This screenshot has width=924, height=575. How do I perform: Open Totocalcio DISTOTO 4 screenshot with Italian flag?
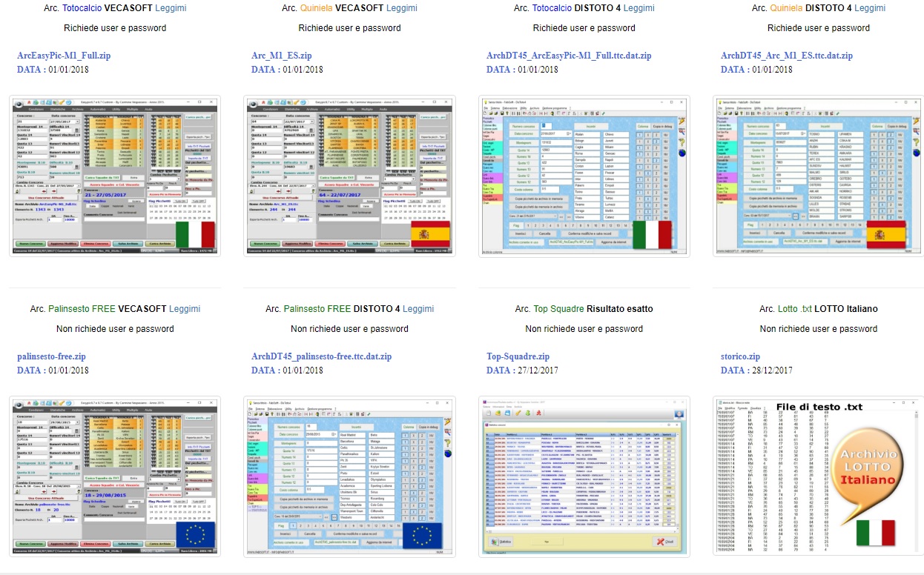[x=584, y=176]
